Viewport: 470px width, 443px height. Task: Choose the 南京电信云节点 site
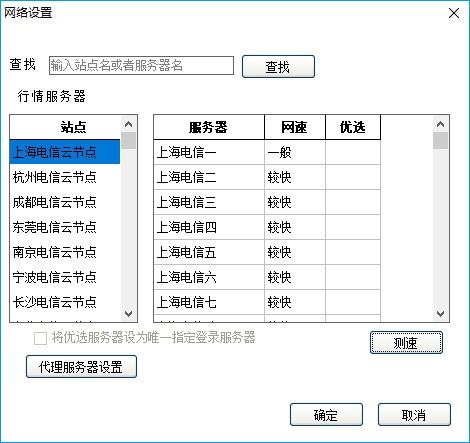[65, 252]
